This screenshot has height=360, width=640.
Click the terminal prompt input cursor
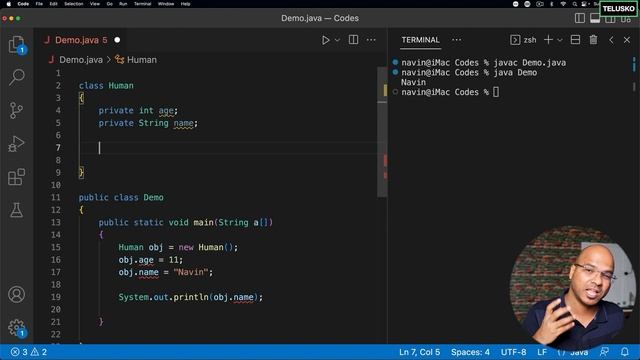(x=496, y=92)
